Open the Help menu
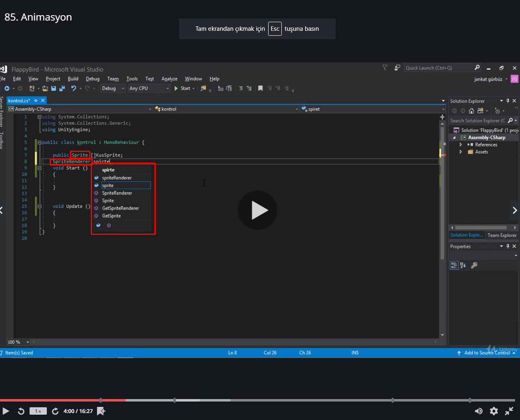 (x=214, y=79)
